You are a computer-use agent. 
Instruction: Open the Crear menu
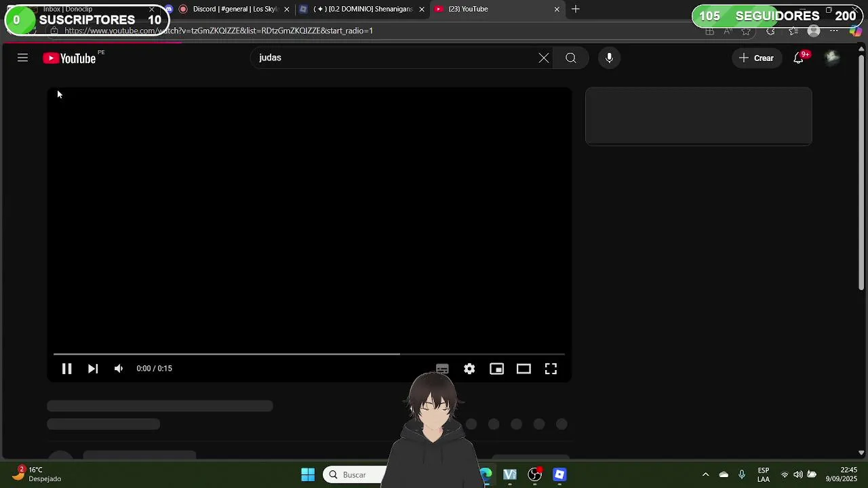[x=756, y=58]
